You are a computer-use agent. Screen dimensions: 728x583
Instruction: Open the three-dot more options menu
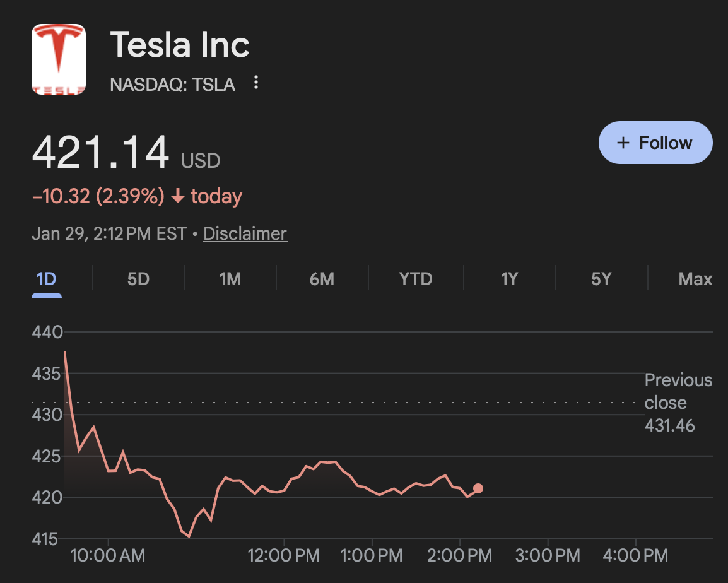(255, 83)
